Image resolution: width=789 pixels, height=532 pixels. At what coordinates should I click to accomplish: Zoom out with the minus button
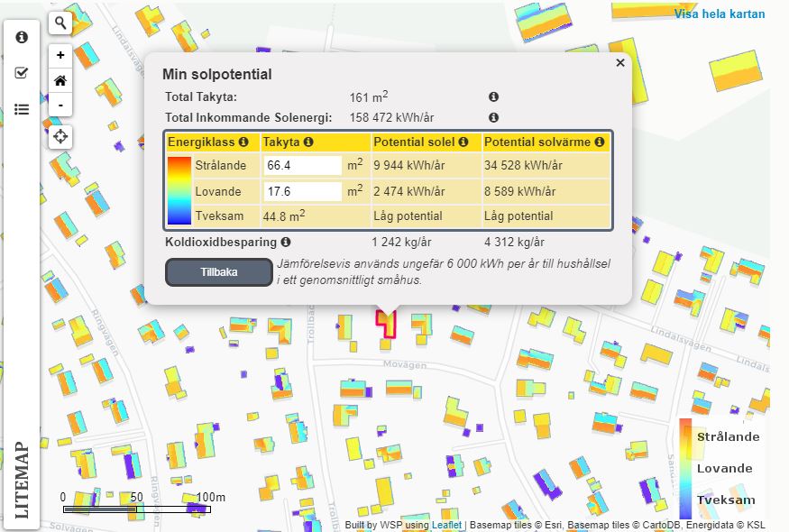60,105
